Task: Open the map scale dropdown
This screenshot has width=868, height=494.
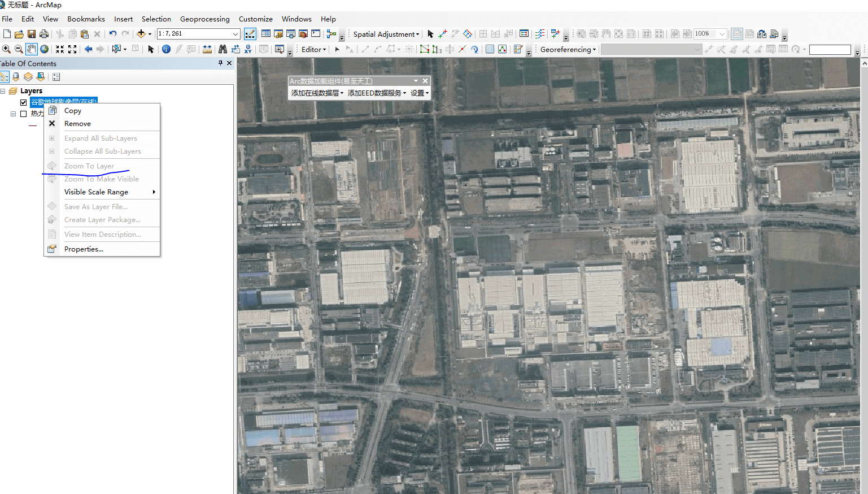Action: click(235, 34)
